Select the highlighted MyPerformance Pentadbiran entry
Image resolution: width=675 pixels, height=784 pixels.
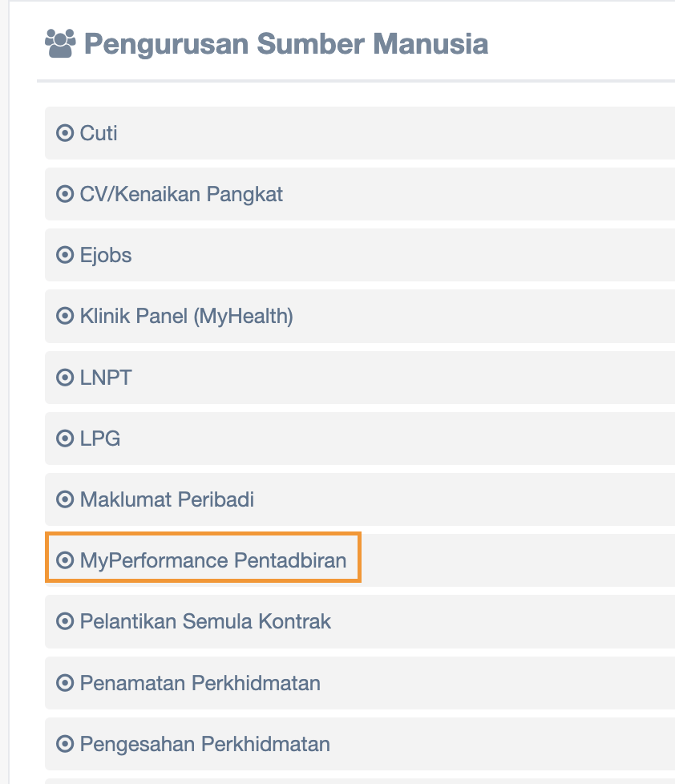point(213,560)
